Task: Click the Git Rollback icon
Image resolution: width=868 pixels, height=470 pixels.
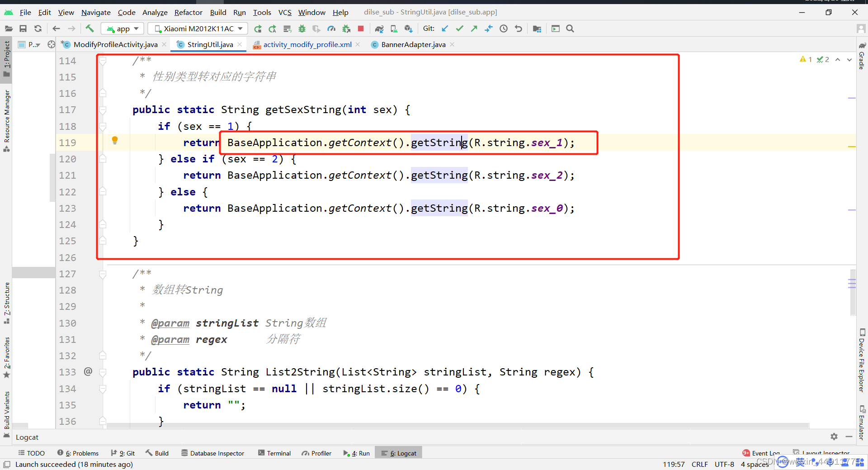Action: click(x=519, y=28)
